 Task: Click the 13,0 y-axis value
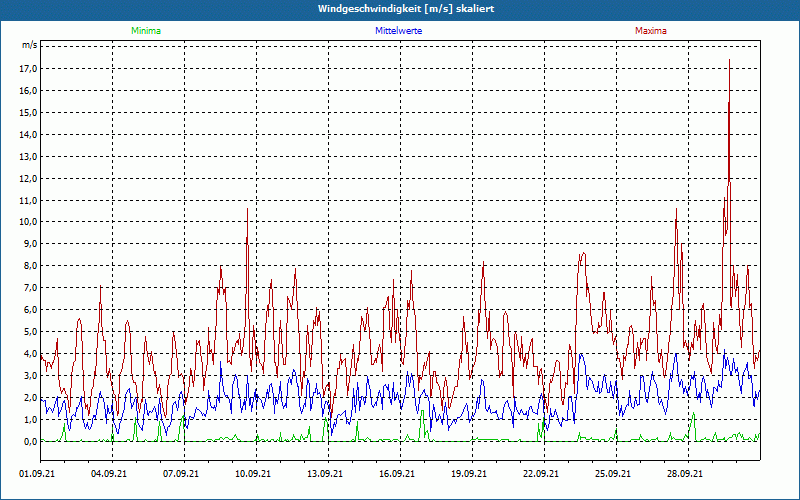click(x=29, y=156)
